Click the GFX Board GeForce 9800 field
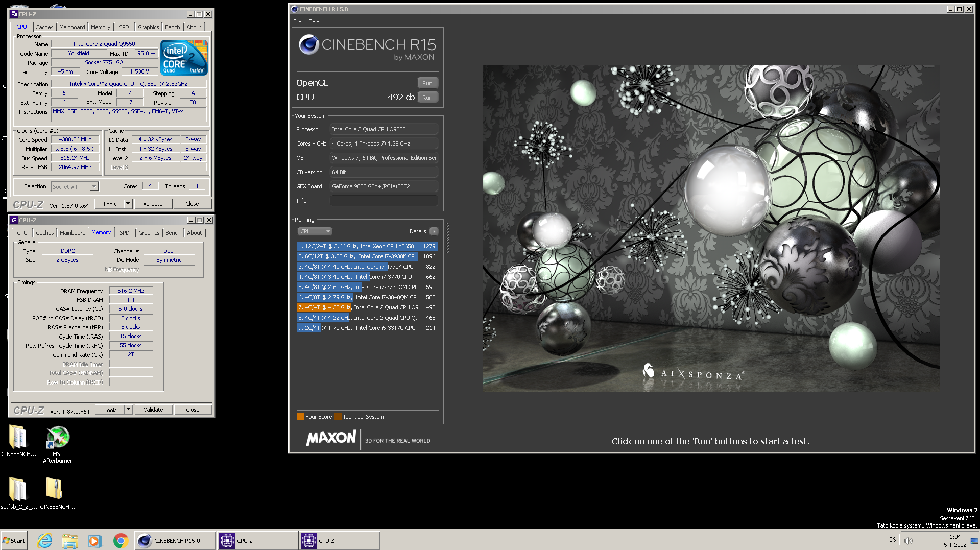 [384, 186]
